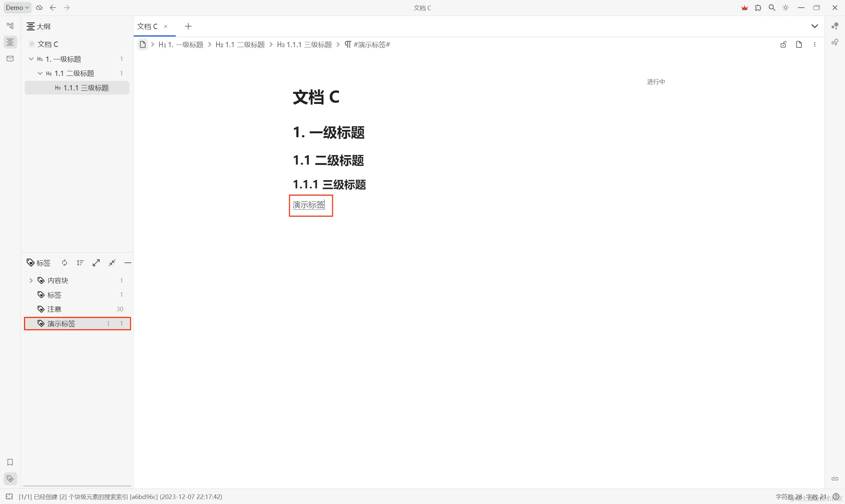Toggle light/dark theme appearance
Viewport: 845px width, 504px height.
[x=786, y=8]
